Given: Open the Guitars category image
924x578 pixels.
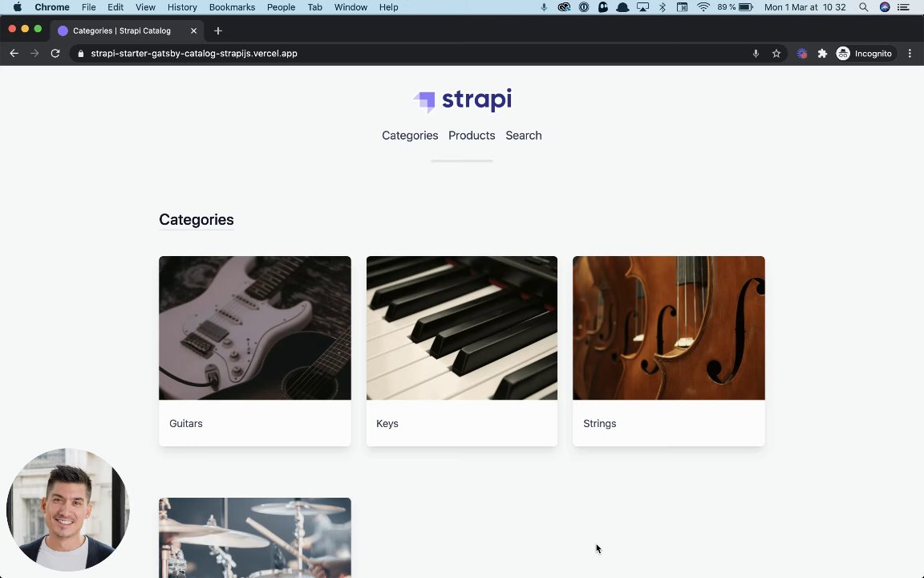Looking at the screenshot, I should (x=255, y=328).
